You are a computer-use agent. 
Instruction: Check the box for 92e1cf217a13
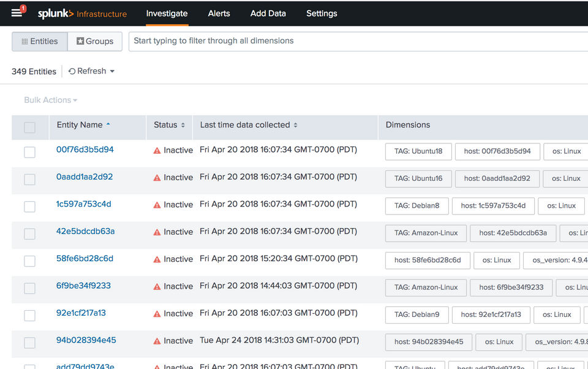29,315
